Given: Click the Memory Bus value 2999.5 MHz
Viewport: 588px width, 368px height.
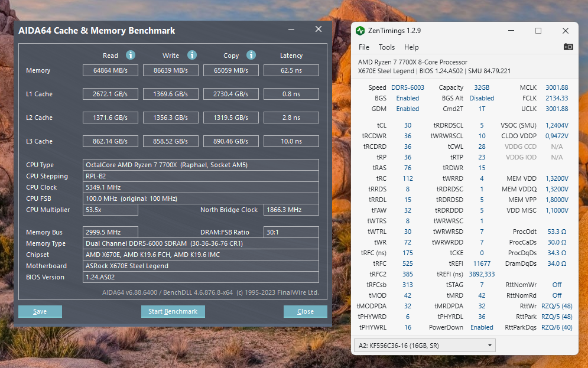Looking at the screenshot, I should click(111, 232).
